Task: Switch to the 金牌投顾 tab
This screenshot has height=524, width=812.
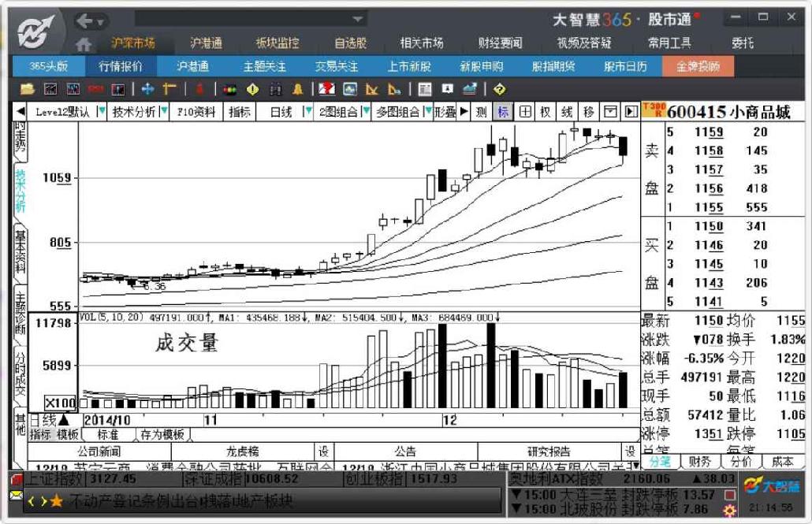Action: (x=698, y=66)
